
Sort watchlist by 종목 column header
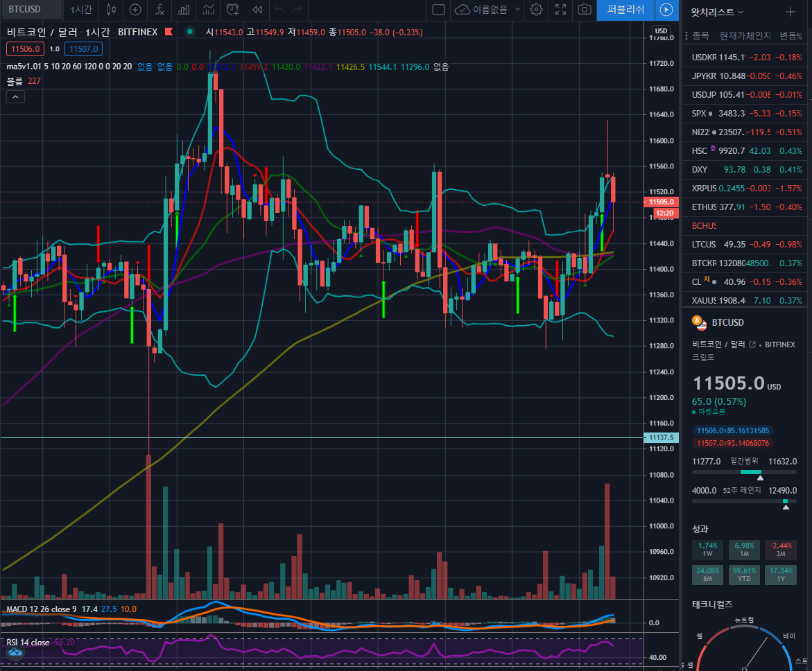coord(700,36)
